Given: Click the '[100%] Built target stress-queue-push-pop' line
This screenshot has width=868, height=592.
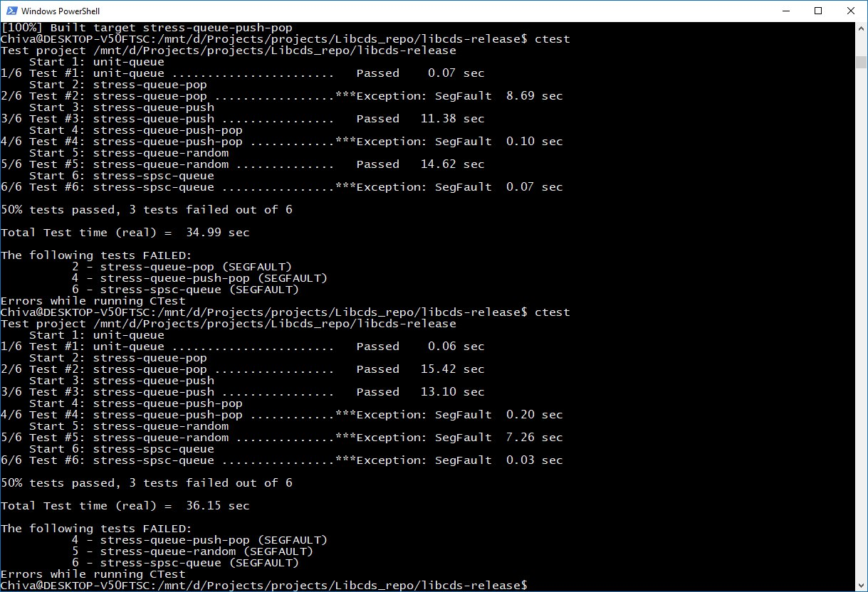Looking at the screenshot, I should [x=147, y=28].
